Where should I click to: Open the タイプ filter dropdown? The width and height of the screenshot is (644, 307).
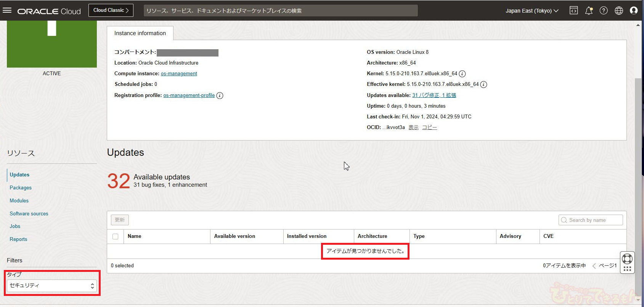(51, 286)
